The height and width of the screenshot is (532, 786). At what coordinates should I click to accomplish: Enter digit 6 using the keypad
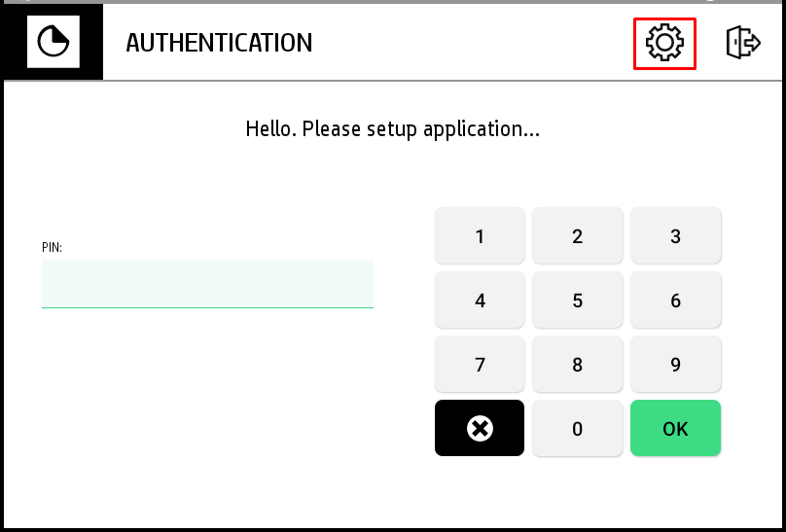click(675, 301)
